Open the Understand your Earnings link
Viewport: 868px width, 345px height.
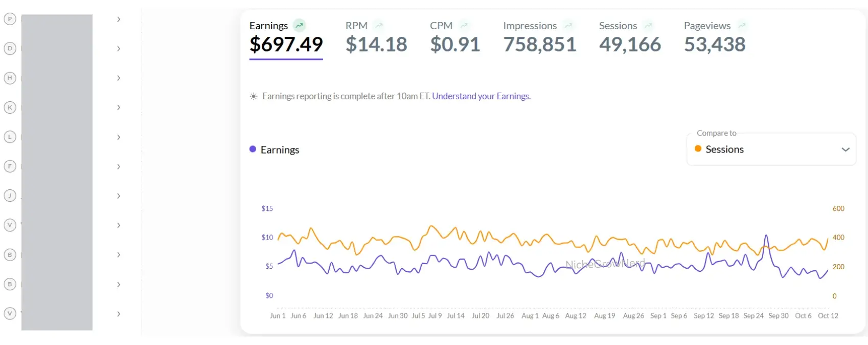click(x=481, y=96)
